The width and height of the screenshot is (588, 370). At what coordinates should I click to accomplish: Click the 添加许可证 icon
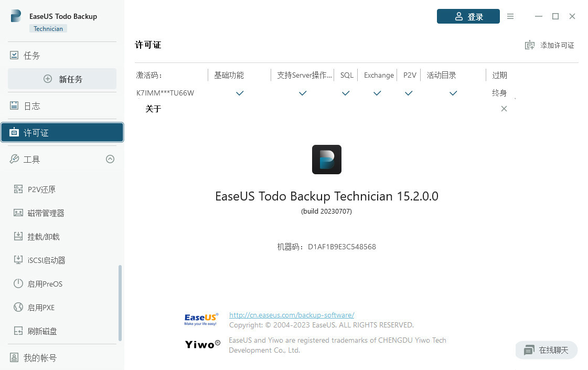point(529,46)
